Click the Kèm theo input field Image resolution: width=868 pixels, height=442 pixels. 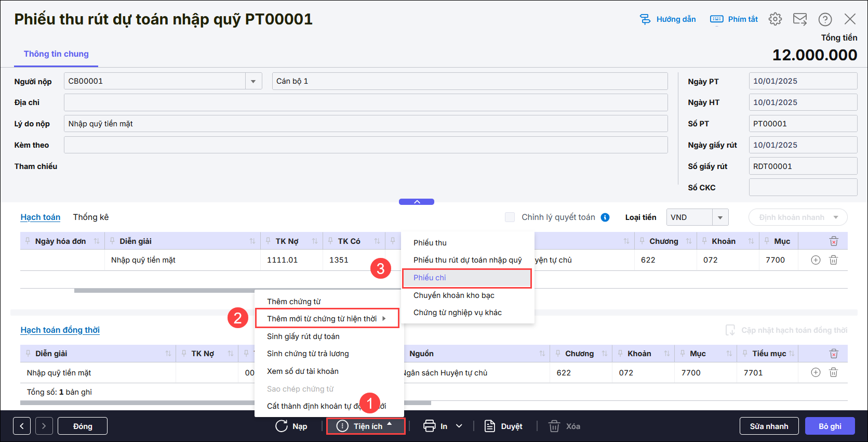tap(366, 145)
